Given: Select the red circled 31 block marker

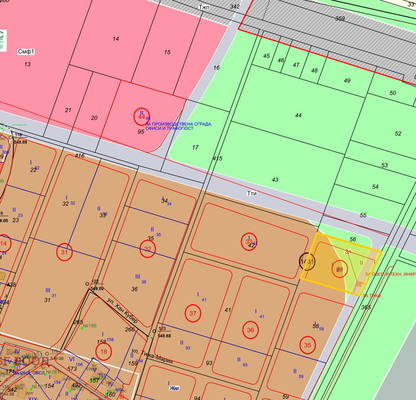Looking at the screenshot, I should 65,252.
